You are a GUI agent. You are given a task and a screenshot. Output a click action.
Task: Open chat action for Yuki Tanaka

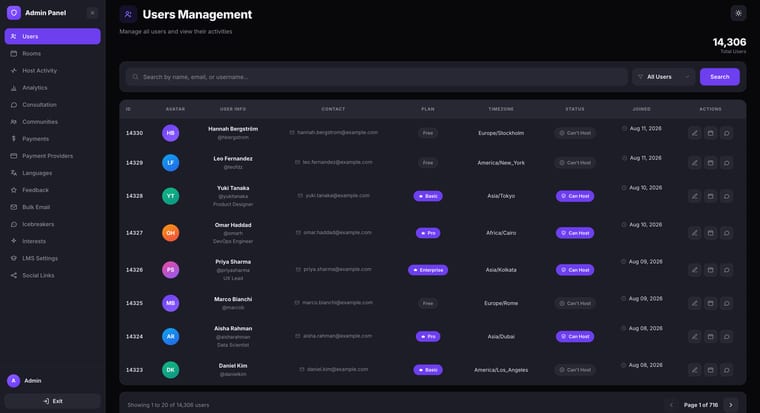pos(727,196)
